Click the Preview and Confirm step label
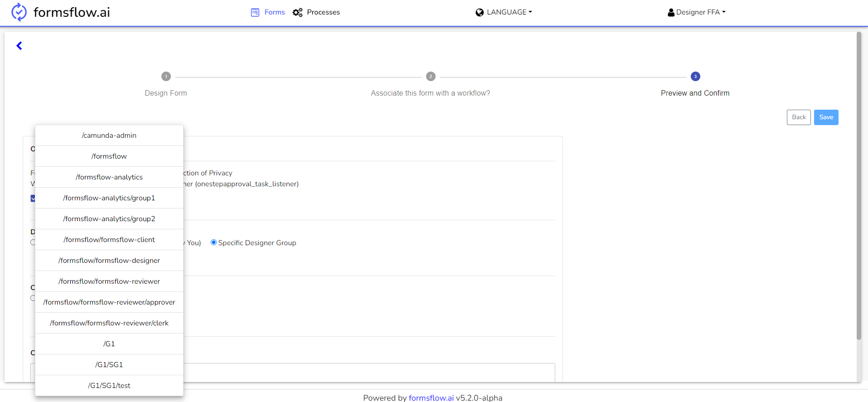 click(695, 93)
